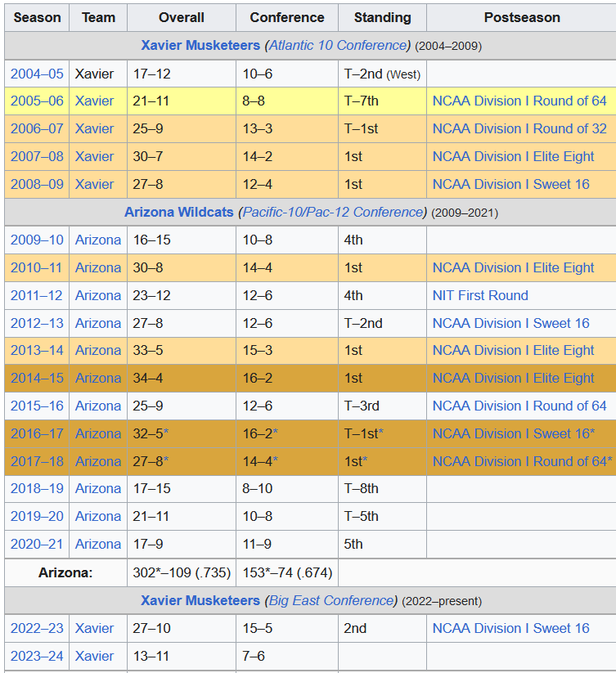The image size is (616, 673).
Task: Open the 2014–15 NCAA Division I Elite Eight link
Action: [513, 378]
